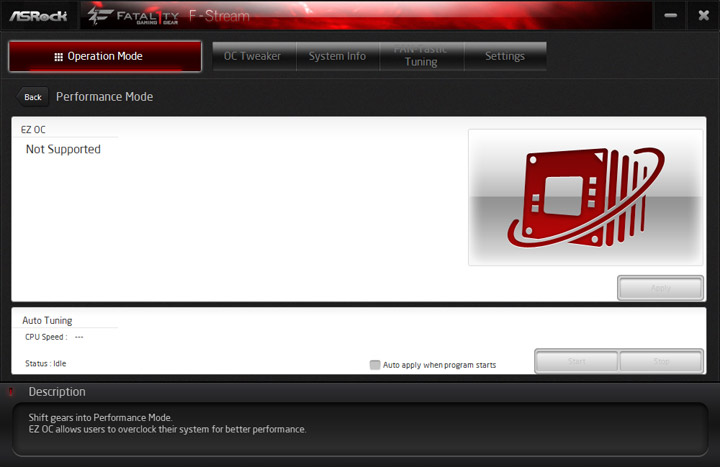Viewport: 720px width, 467px height.
Task: Click the 'Status : Idle' text
Action: 45,363
